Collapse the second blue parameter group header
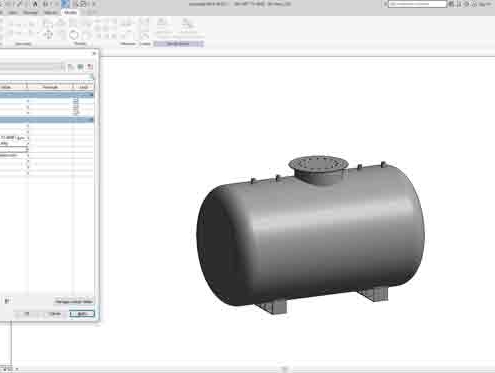 coord(91,120)
